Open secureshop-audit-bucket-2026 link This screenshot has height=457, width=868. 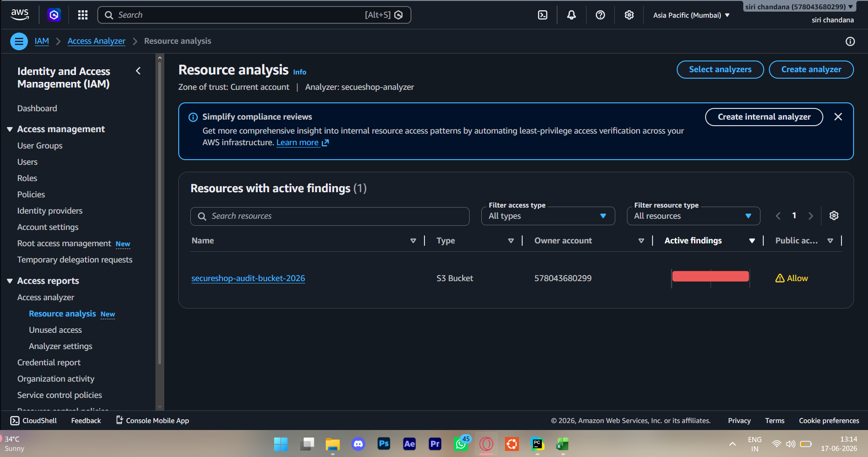tap(248, 278)
